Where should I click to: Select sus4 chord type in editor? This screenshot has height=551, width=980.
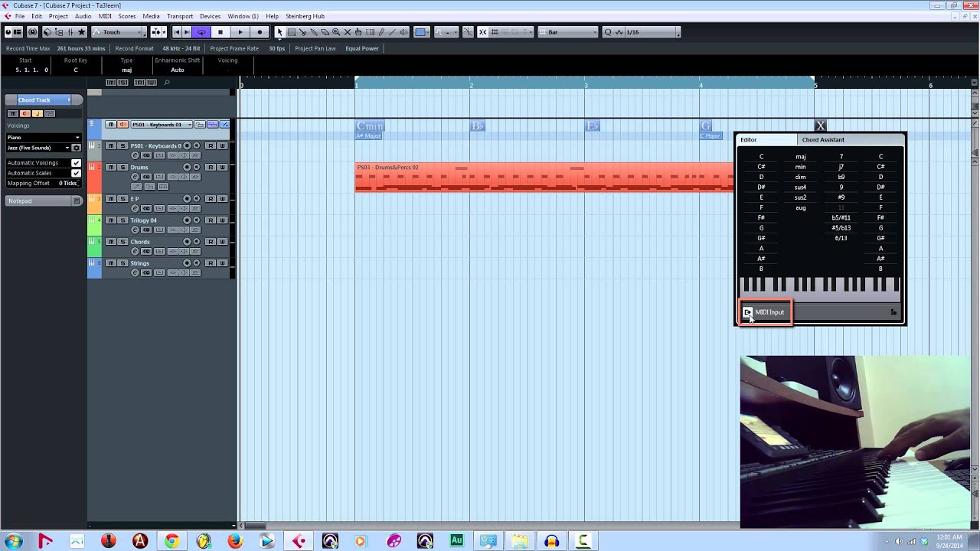(x=800, y=187)
